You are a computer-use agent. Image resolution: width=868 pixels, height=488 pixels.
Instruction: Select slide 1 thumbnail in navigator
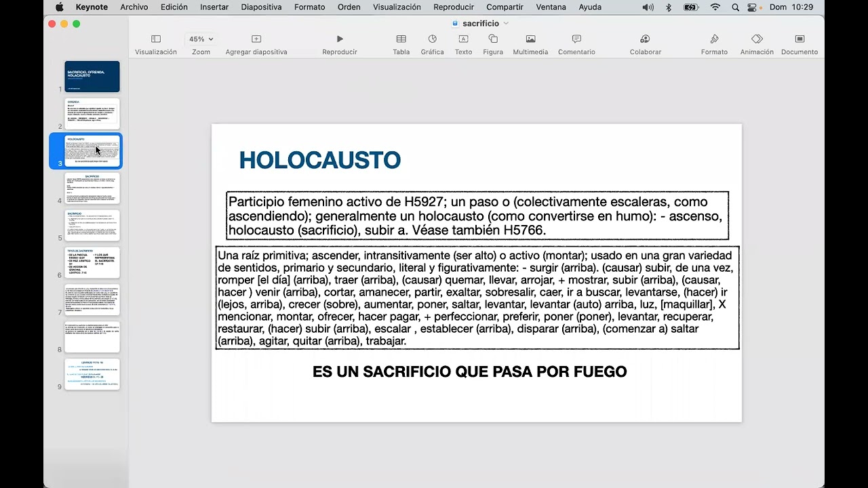click(92, 77)
